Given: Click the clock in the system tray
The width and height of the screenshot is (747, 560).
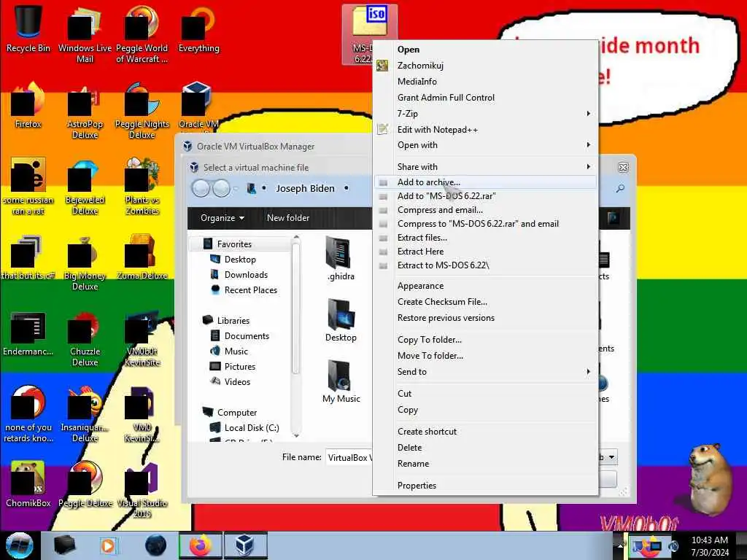Looking at the screenshot, I should tap(710, 545).
